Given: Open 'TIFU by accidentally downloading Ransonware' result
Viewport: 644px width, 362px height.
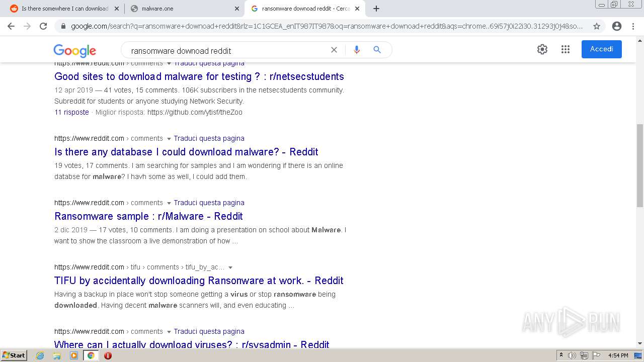Looking at the screenshot, I should point(199,281).
